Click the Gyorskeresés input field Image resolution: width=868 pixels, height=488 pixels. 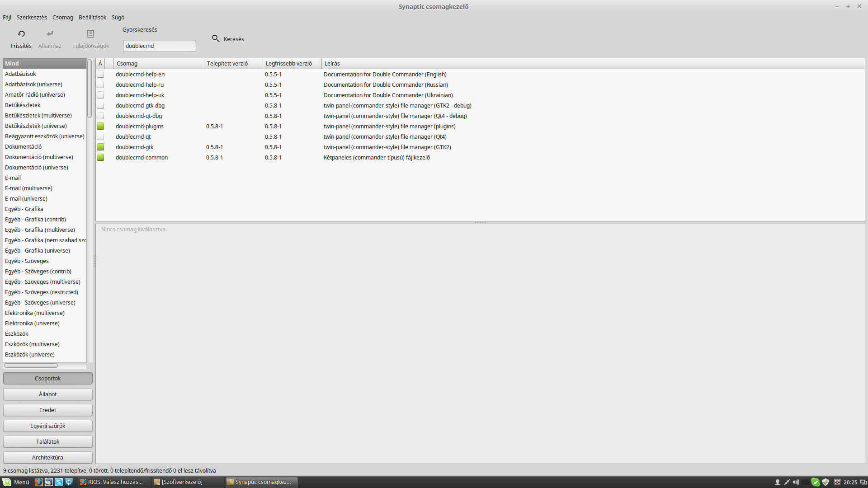[x=160, y=46]
